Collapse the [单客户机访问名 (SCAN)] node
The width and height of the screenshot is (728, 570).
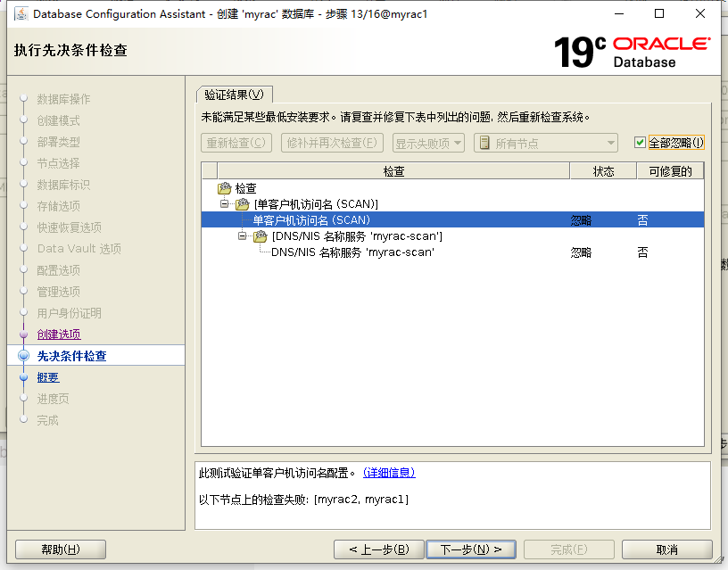225,203
